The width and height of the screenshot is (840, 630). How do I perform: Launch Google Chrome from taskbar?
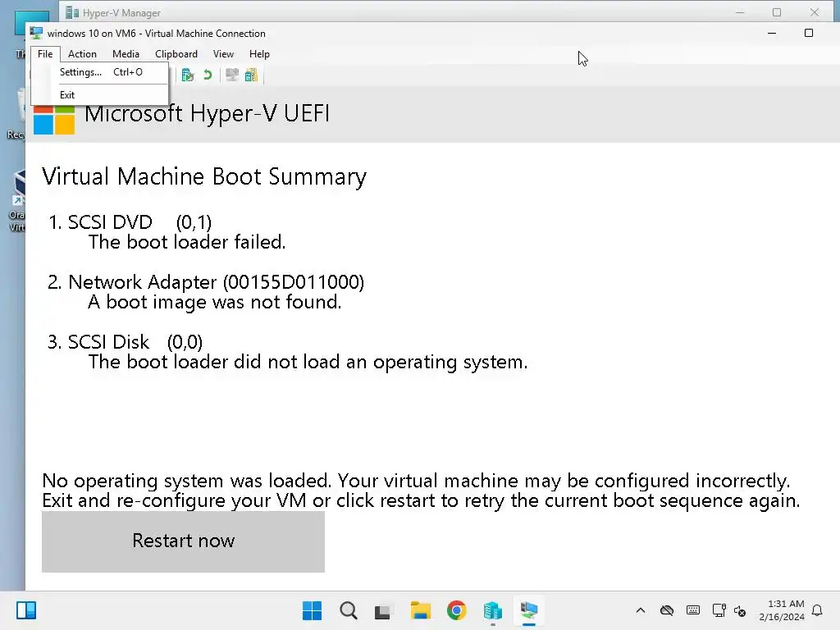coord(456,610)
